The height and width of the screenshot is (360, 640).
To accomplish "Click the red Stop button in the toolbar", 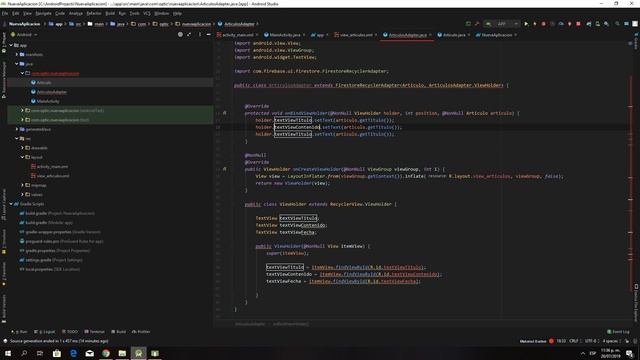I will (x=578, y=24).
